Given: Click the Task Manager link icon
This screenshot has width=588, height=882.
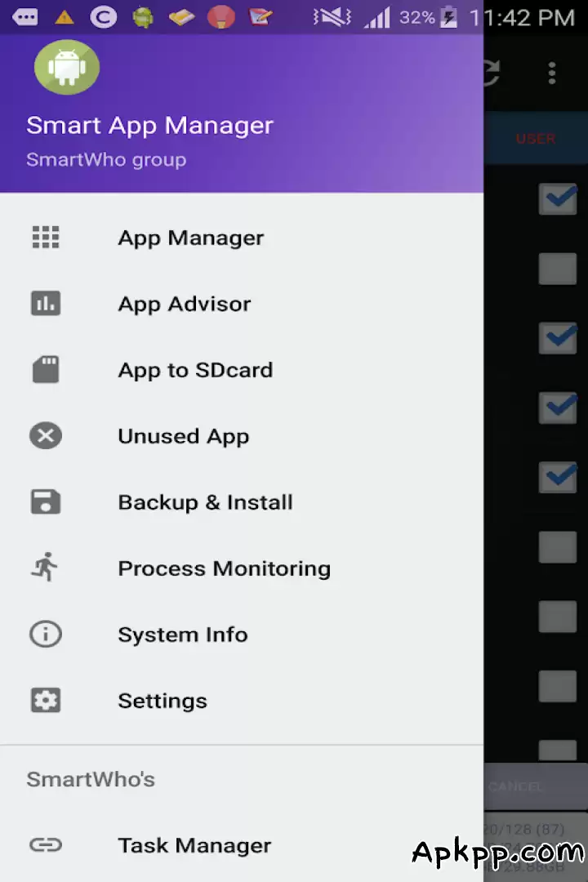Looking at the screenshot, I should click(x=46, y=845).
